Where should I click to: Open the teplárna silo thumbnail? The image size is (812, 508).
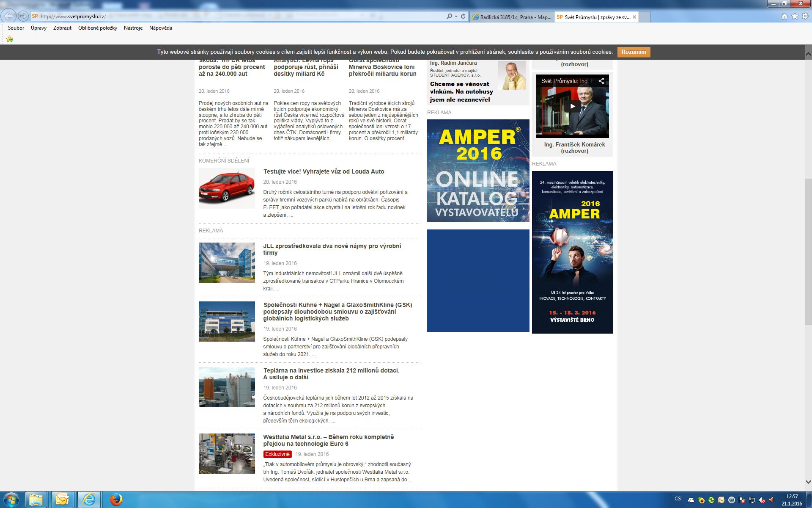[x=227, y=387]
